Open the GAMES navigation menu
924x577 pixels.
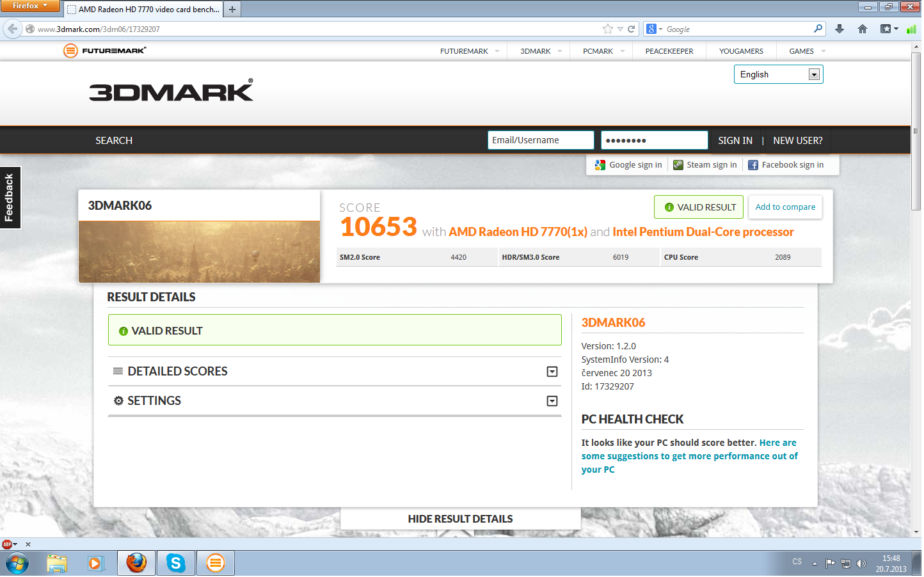pyautogui.click(x=808, y=51)
